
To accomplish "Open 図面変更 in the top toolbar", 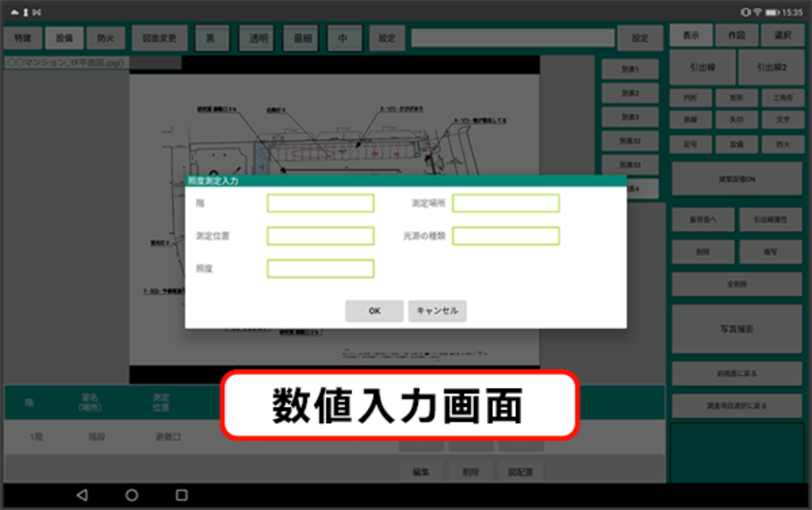I will tap(159, 38).
